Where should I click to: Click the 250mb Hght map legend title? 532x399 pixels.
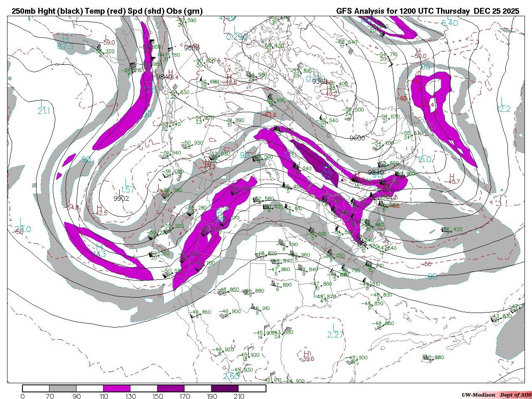[107, 11]
